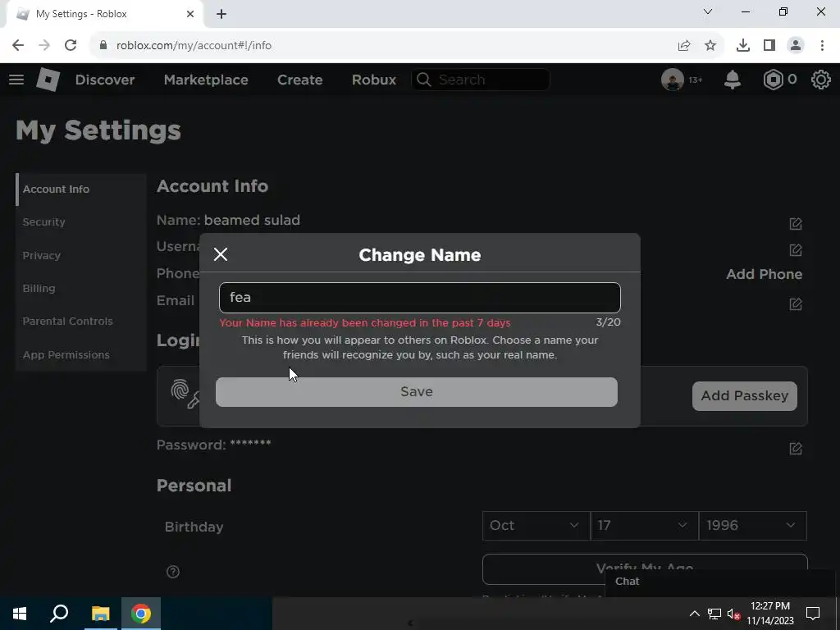Select Billing in sidebar
This screenshot has height=630, width=840.
pyautogui.click(x=81, y=288)
